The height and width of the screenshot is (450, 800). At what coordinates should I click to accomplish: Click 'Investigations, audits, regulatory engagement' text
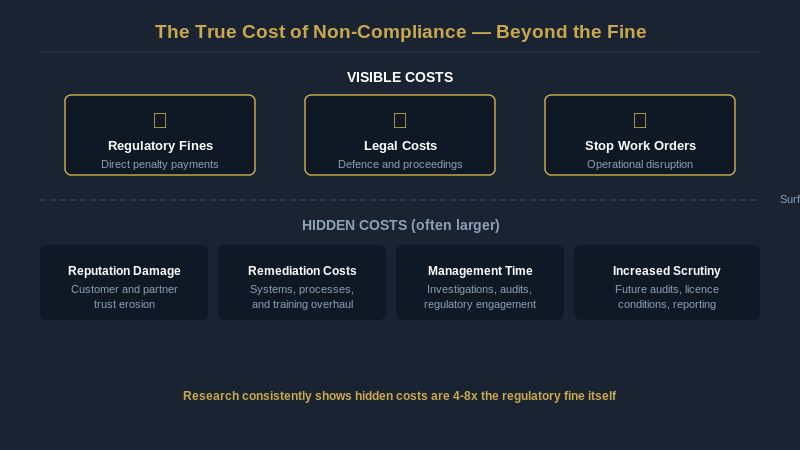tap(480, 296)
